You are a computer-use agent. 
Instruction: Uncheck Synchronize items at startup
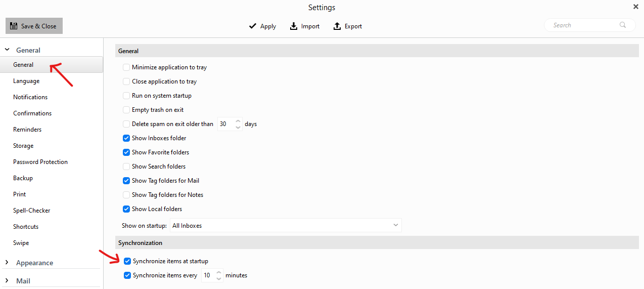coord(127,261)
